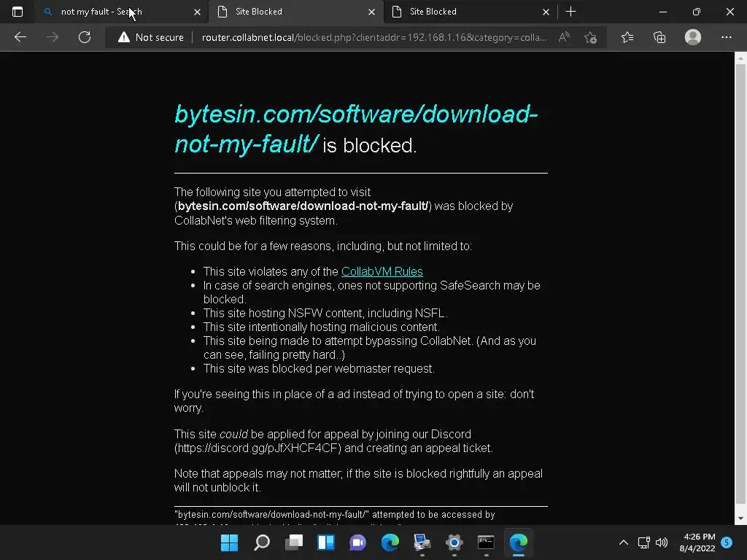This screenshot has width=747, height=560.
Task: Open taskbar Search
Action: [262, 542]
